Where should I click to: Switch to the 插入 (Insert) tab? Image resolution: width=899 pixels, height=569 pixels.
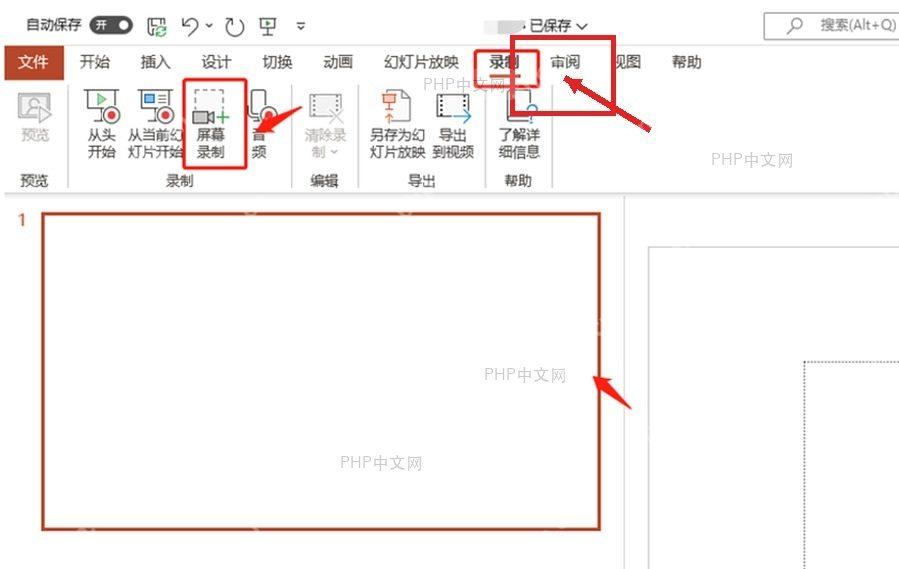(x=155, y=62)
